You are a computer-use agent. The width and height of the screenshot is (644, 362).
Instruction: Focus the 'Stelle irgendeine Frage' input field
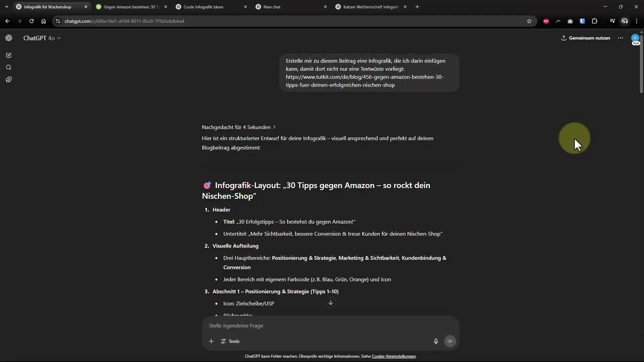point(330,325)
